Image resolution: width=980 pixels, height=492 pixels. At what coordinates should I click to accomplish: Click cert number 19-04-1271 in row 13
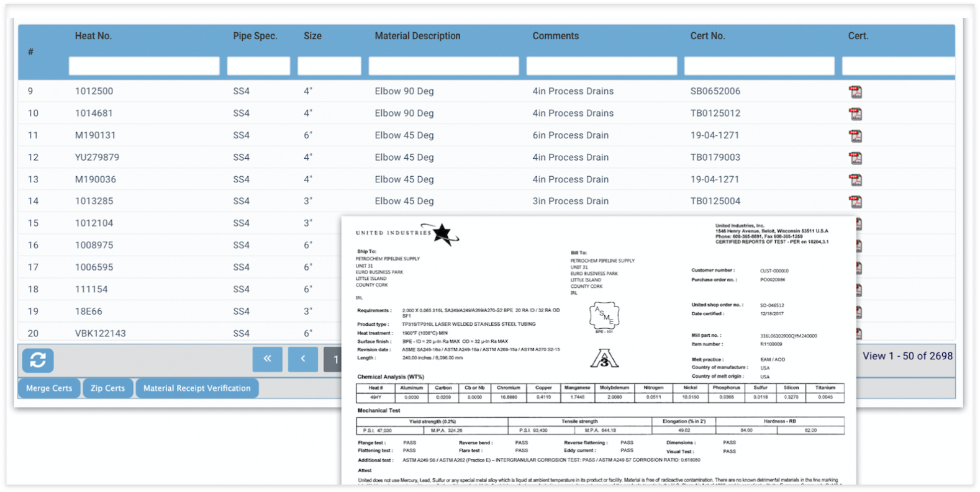(714, 180)
